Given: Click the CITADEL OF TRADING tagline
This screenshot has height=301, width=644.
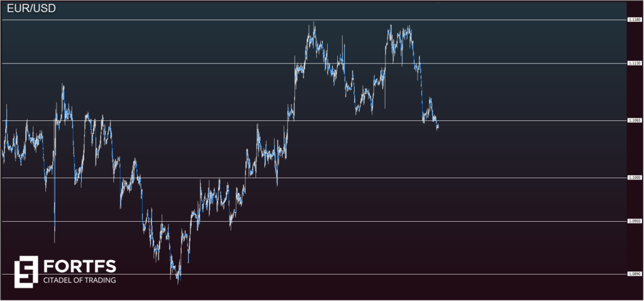Looking at the screenshot, I should pyautogui.click(x=79, y=280).
